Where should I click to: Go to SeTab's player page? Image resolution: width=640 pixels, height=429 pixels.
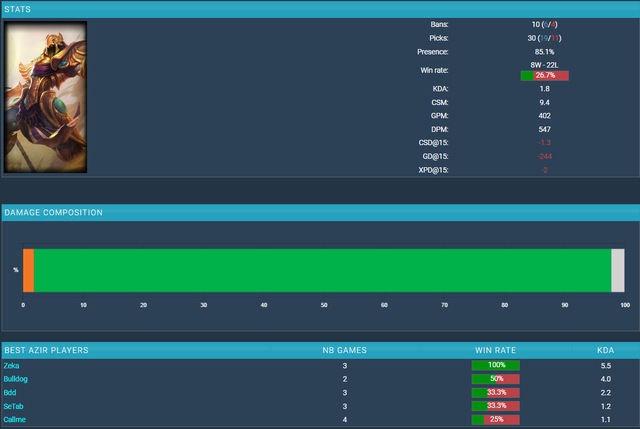click(x=14, y=406)
